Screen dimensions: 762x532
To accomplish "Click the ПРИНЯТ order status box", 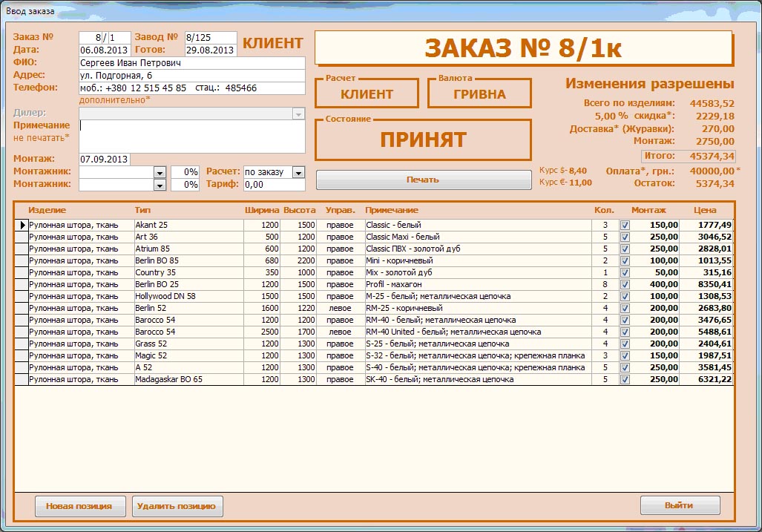I will tap(423, 139).
